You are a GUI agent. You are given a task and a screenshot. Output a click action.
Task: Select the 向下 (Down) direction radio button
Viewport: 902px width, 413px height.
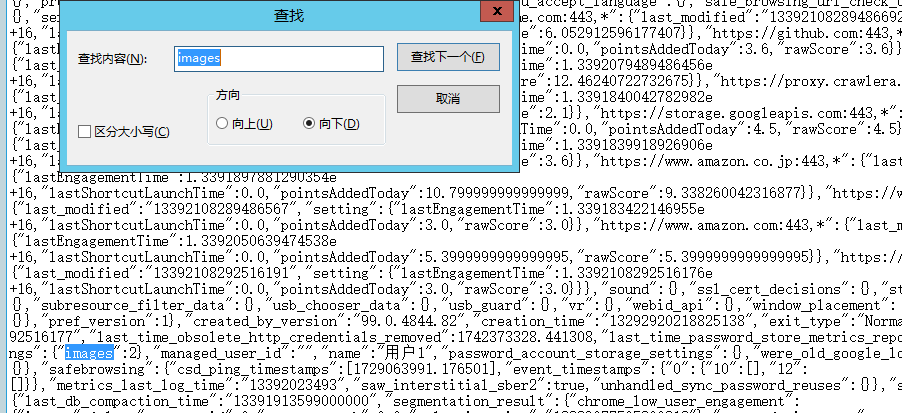coord(309,124)
